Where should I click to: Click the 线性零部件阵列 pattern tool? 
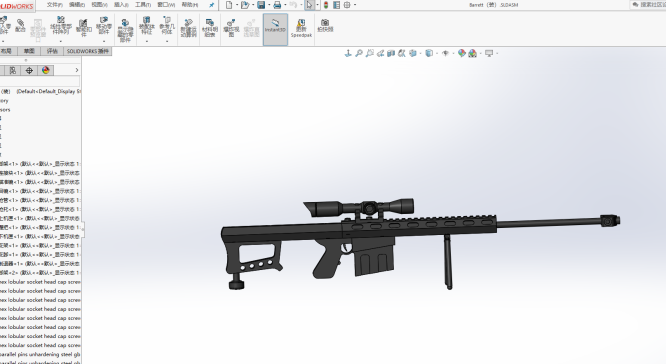click(x=61, y=26)
